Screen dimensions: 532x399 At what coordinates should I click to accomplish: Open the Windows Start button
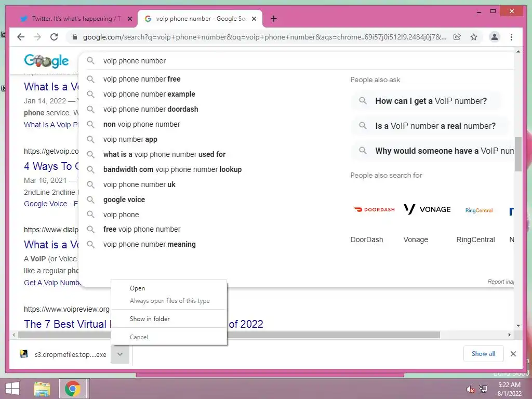click(12, 389)
